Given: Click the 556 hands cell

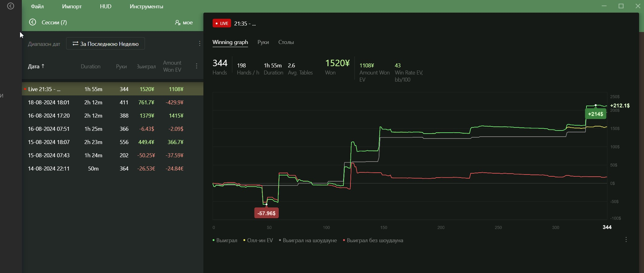Looking at the screenshot, I should (x=124, y=142).
